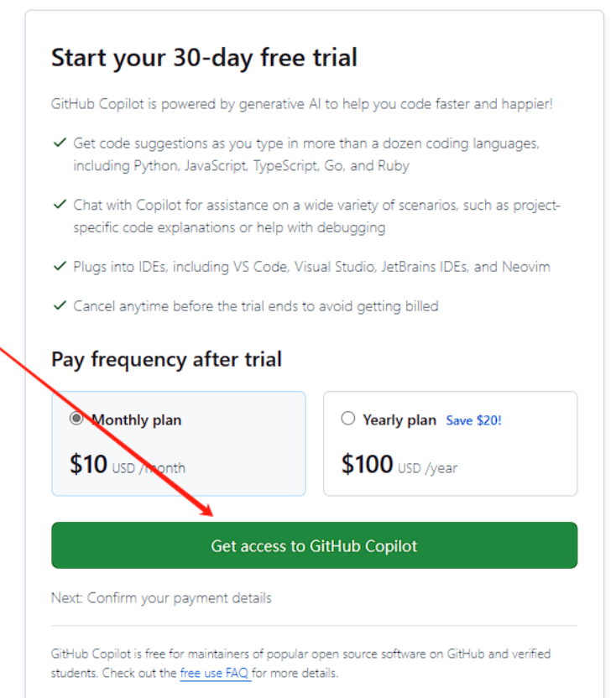Click the Start your 30-day free trial heading
Screen dimensions: 616x698
click(205, 58)
